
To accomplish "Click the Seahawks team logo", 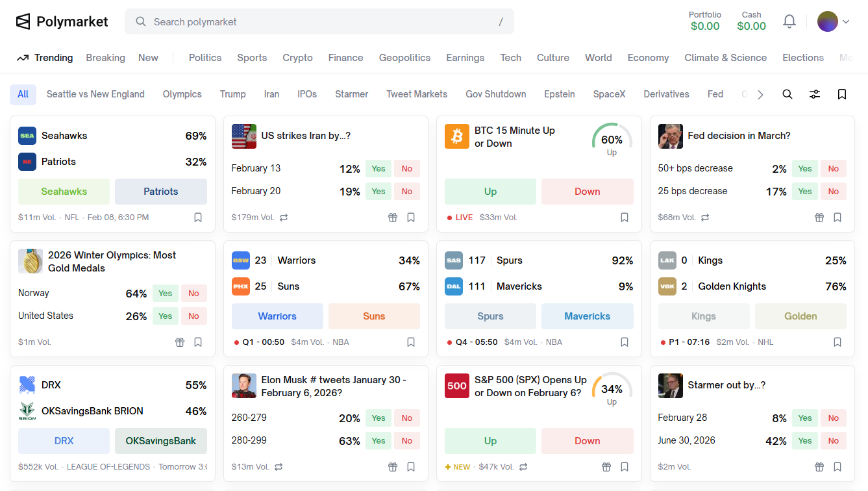I will 27,136.
